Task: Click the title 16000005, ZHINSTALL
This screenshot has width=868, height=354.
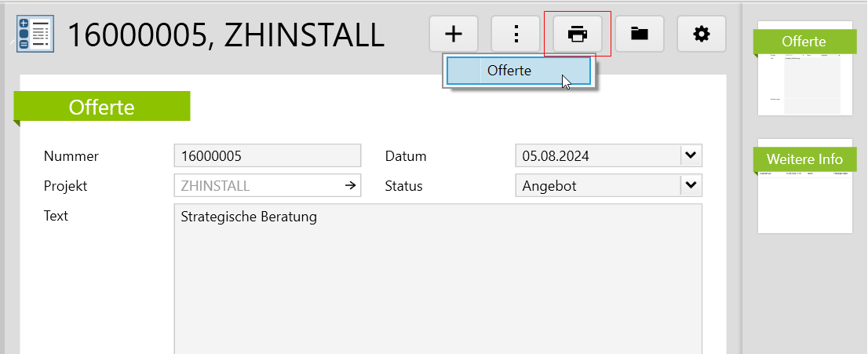Action: click(226, 35)
